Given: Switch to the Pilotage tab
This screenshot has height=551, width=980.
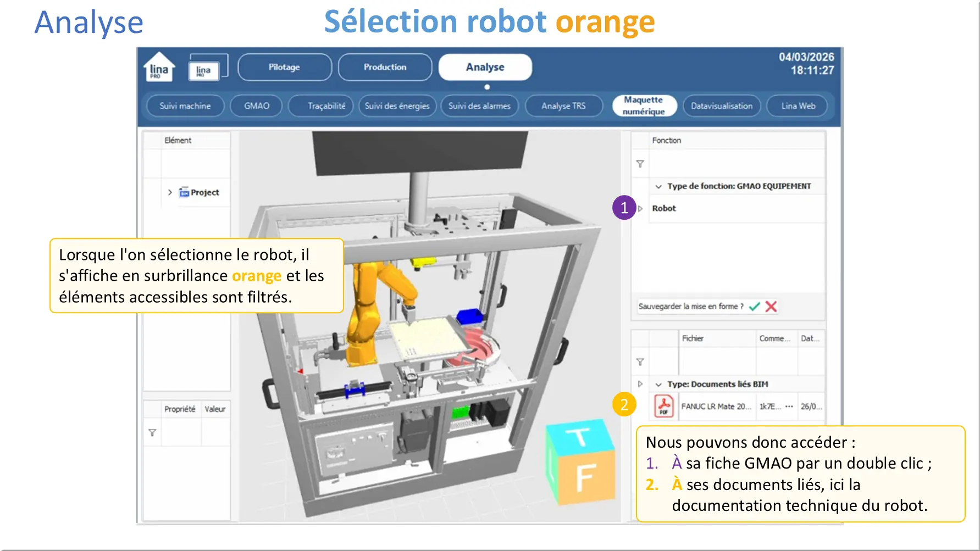Looking at the screenshot, I should 284,68.
